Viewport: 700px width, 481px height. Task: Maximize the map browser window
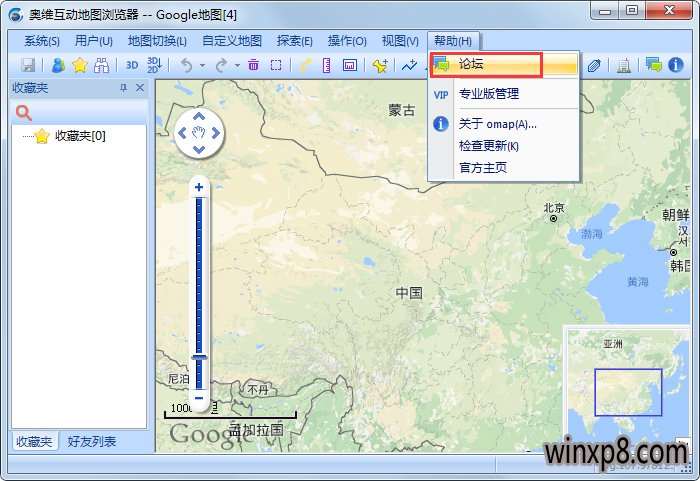(632, 11)
